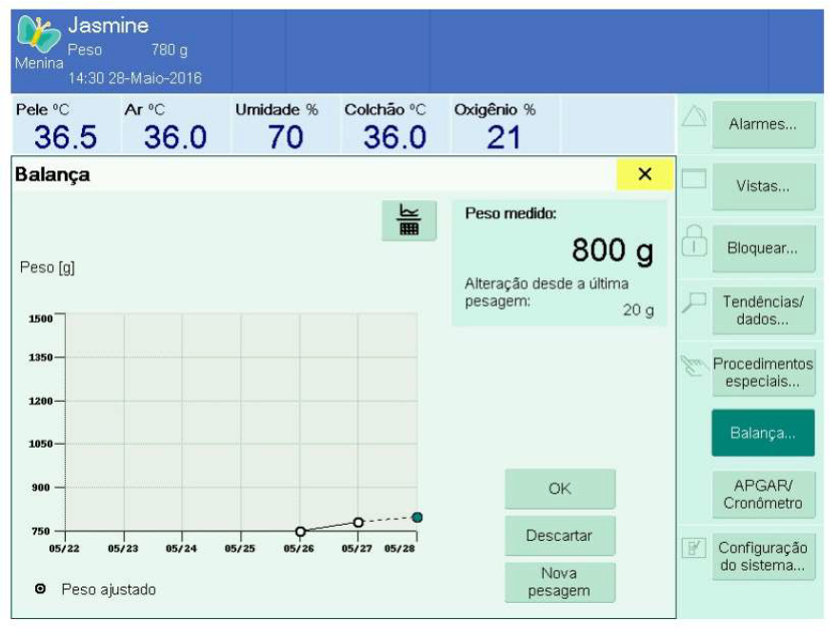
Task: Open Configuração do sistema... panel
Action: (764, 556)
